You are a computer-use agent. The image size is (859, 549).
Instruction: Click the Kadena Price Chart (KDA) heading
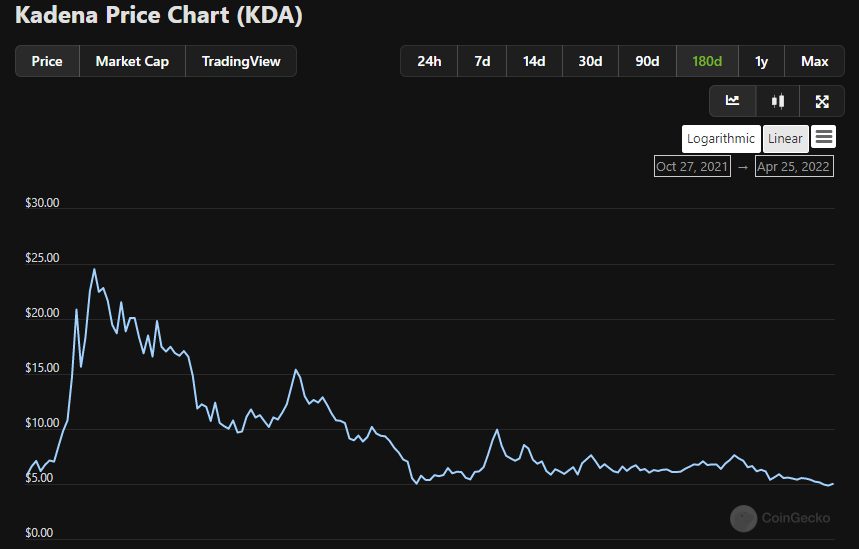[159, 15]
